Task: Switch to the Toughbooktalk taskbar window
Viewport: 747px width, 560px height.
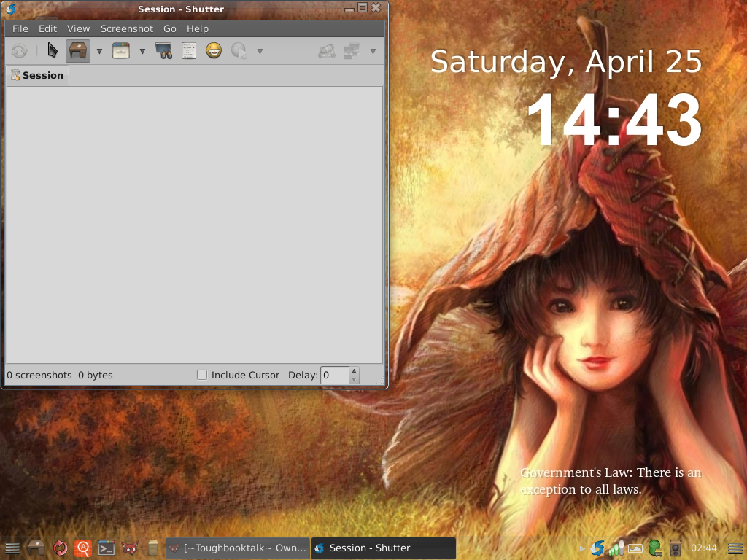Action: pyautogui.click(x=238, y=548)
